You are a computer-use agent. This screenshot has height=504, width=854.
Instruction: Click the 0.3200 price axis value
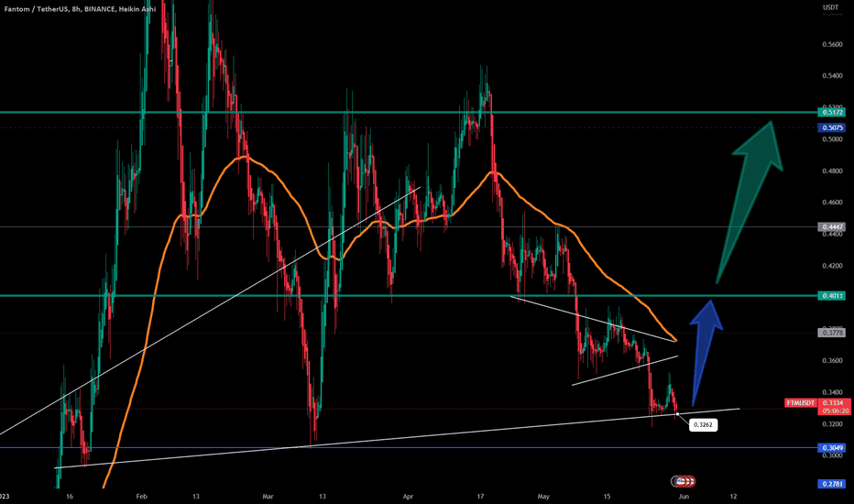(832, 424)
